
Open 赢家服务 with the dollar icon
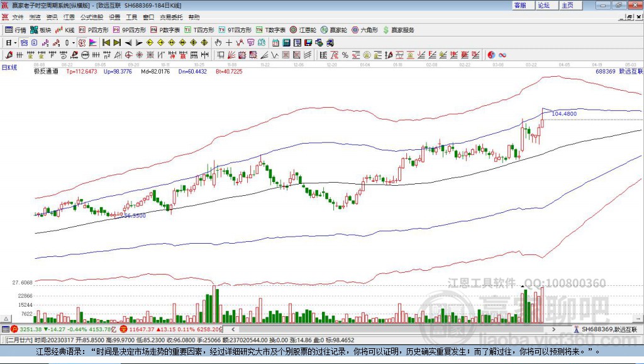click(x=398, y=30)
